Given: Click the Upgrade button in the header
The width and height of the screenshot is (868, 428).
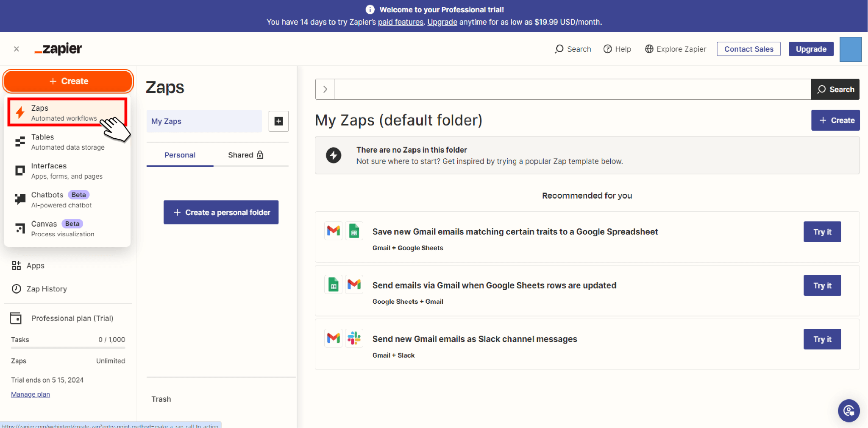Looking at the screenshot, I should pyautogui.click(x=811, y=49).
